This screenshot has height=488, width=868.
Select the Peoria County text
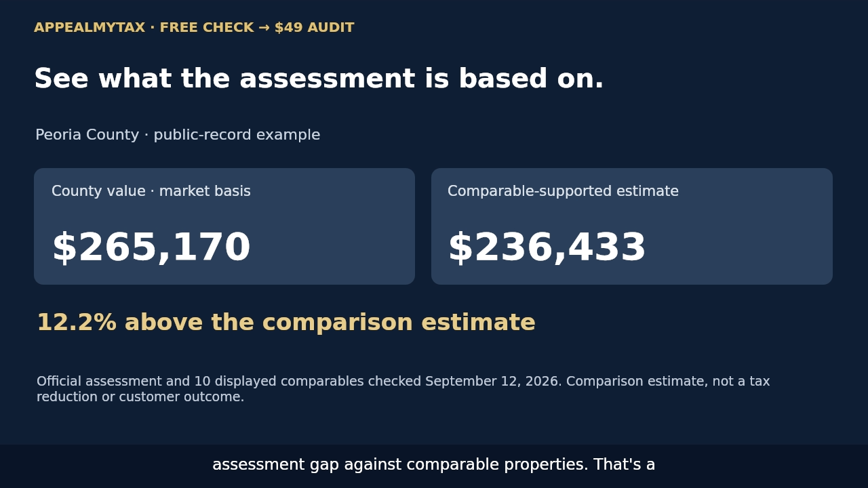[87, 135]
